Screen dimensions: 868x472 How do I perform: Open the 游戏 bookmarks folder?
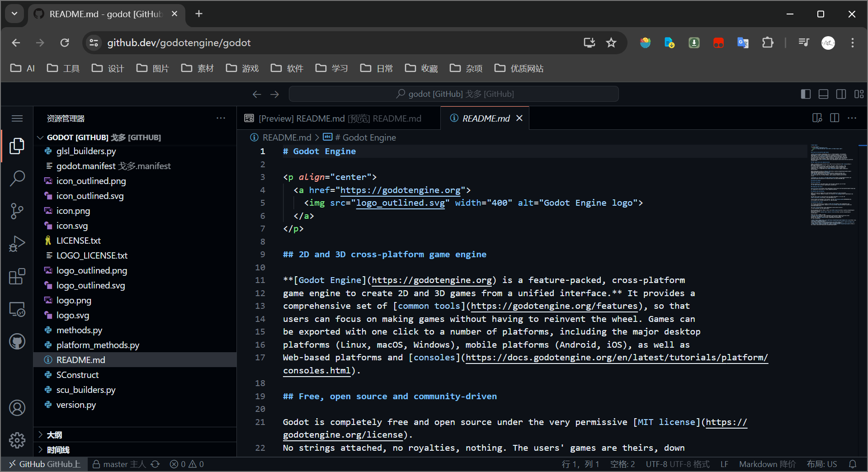tap(242, 68)
